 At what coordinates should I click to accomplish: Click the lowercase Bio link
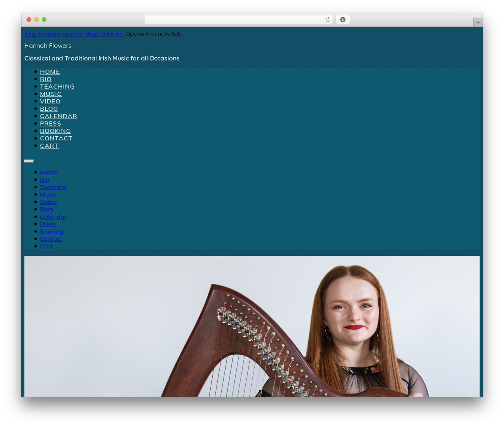pyautogui.click(x=45, y=180)
